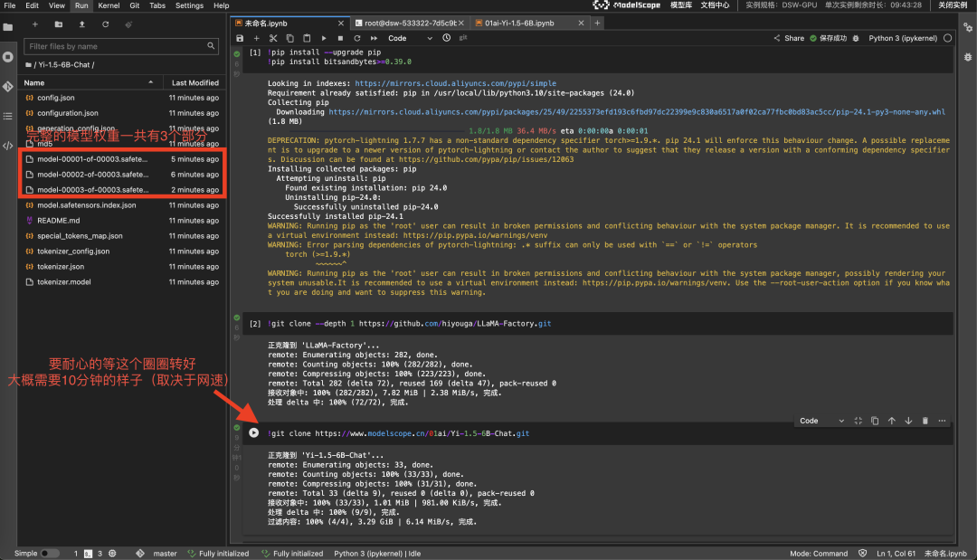
Task: Open notebook toolbar cell type Code dropdown
Action: click(x=410, y=38)
